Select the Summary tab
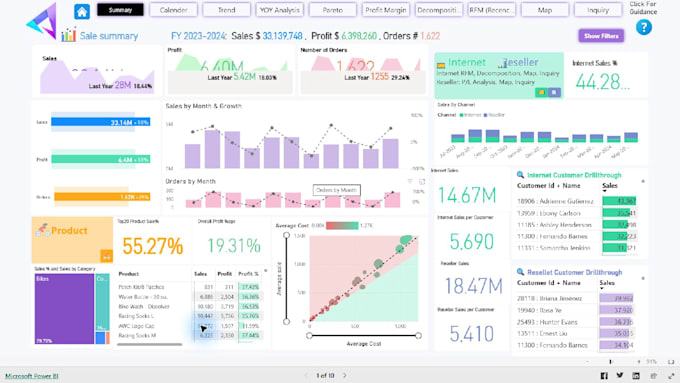Image resolution: width=680 pixels, height=383 pixels. coord(120,10)
